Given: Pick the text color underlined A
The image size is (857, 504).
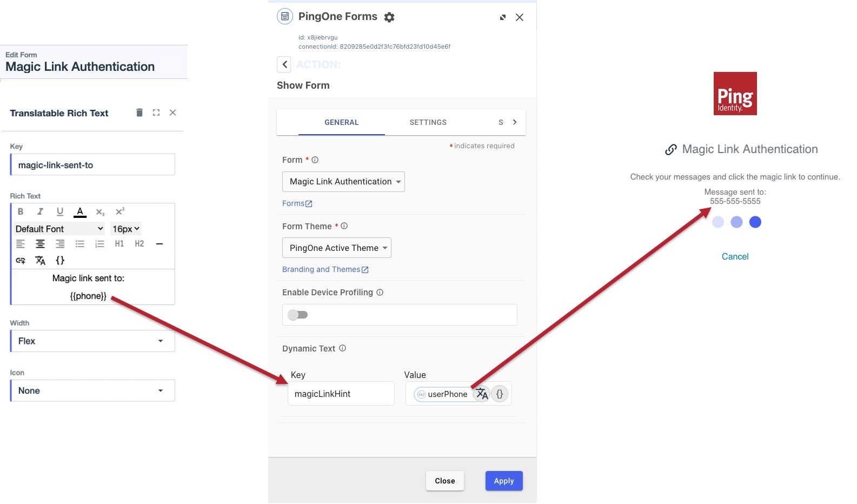Looking at the screenshot, I should 80,211.
